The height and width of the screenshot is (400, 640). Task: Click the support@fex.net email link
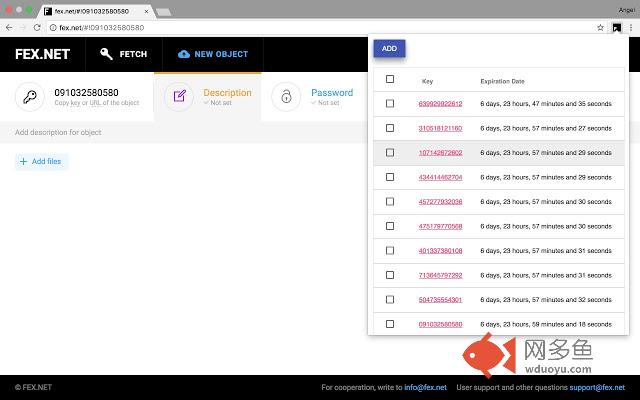pos(597,387)
